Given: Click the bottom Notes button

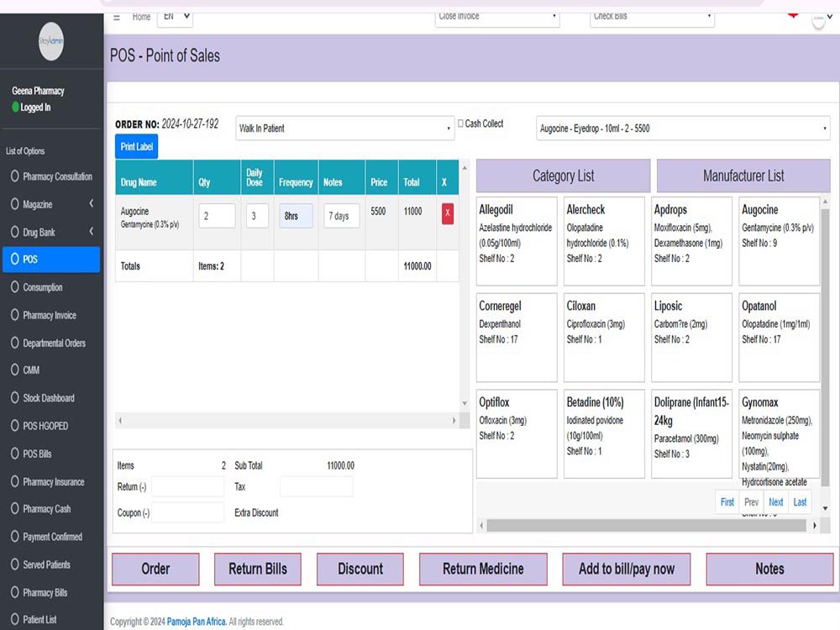Looking at the screenshot, I should coord(769,569).
